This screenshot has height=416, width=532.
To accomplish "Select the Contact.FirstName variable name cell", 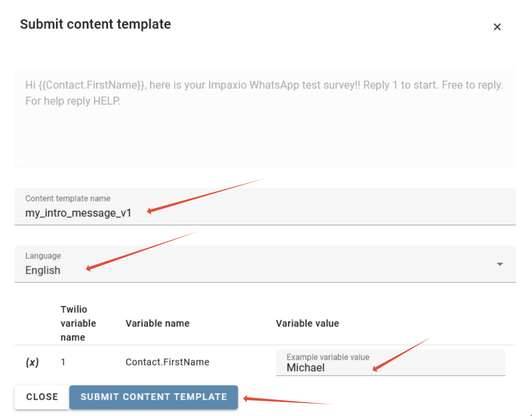I will click(x=167, y=362).
